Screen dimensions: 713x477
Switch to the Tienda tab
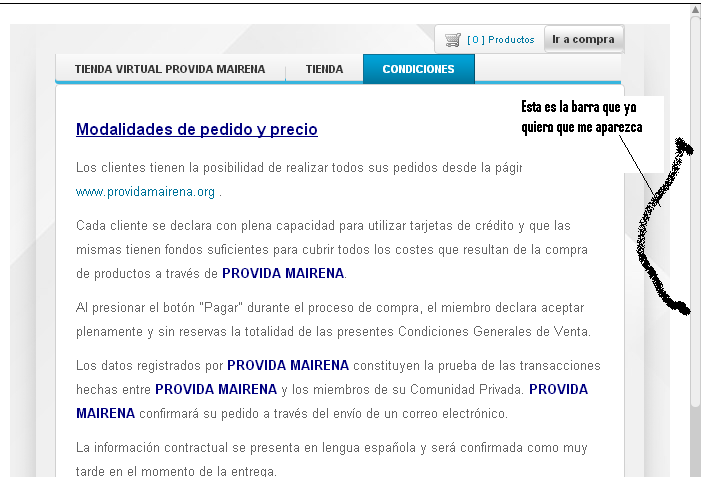pos(324,69)
